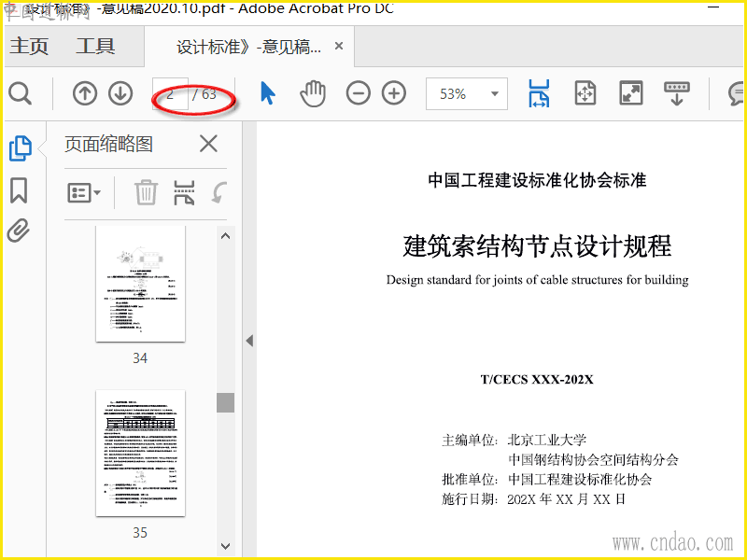This screenshot has width=747, height=560.
Task: Switch to the 工具 tab
Action: click(95, 46)
